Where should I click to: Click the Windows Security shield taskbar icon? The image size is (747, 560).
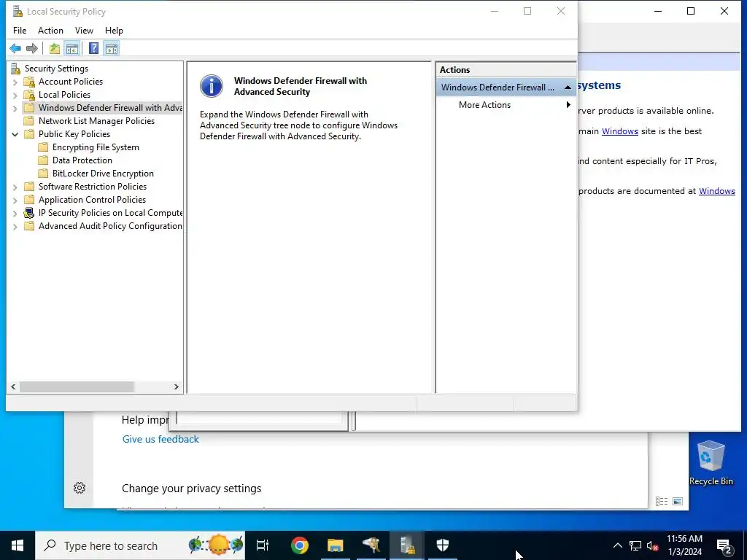click(x=443, y=545)
